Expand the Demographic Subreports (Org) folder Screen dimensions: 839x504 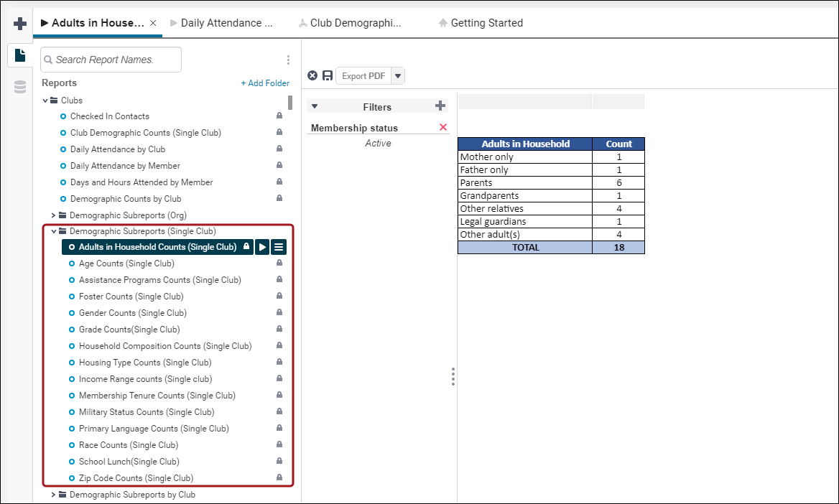53,215
